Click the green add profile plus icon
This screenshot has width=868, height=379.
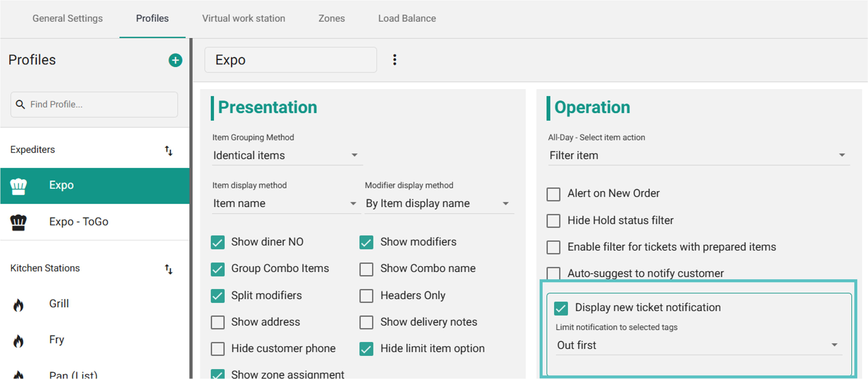click(x=175, y=60)
